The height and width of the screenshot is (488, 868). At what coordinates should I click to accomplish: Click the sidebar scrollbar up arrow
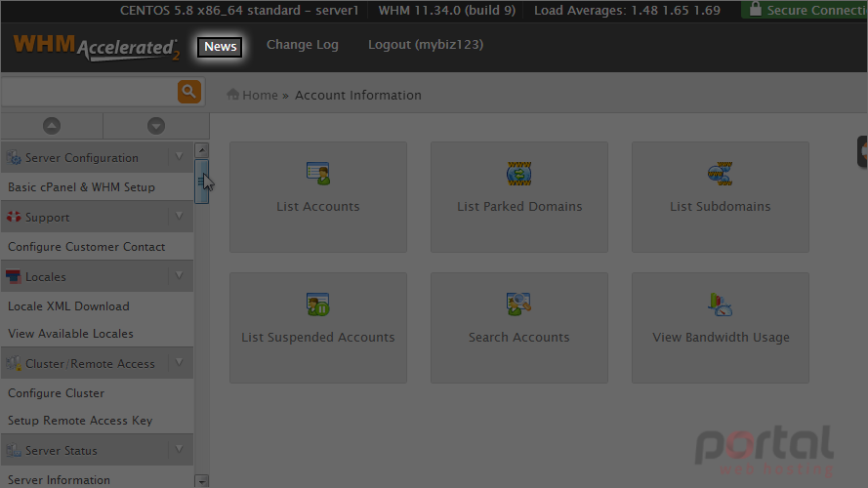pyautogui.click(x=202, y=150)
